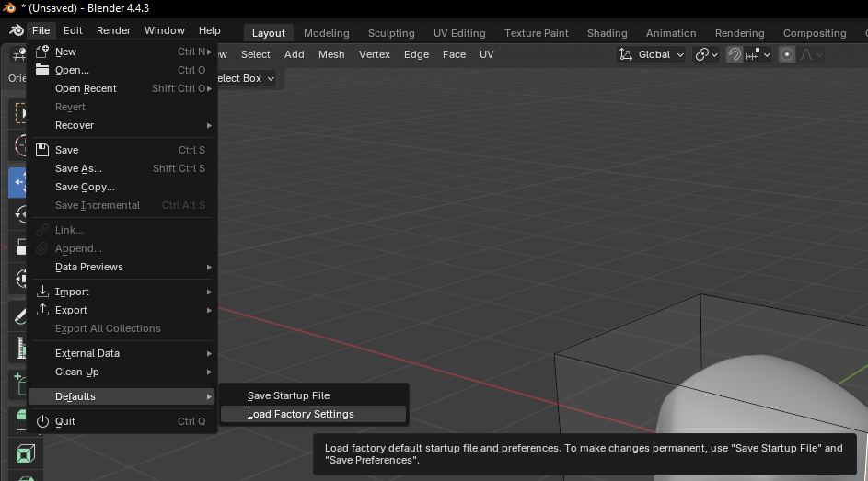
Task: Expand the Clean Up submenu
Action: [122, 372]
